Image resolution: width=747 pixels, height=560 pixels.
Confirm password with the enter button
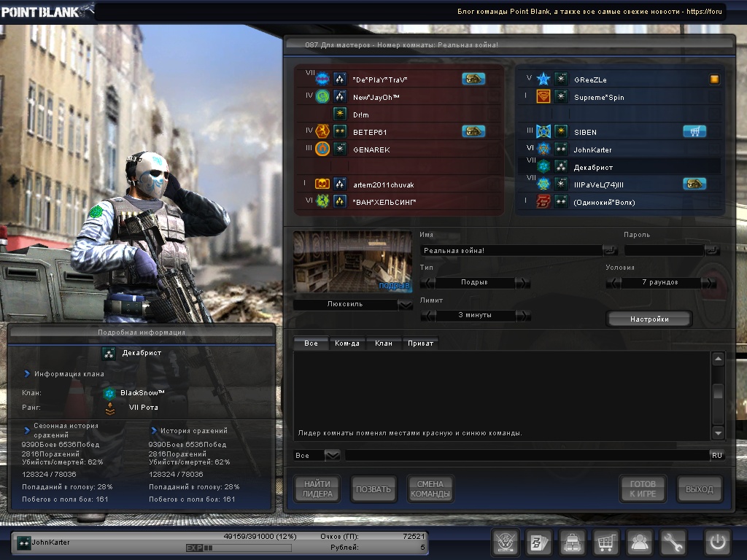(712, 250)
